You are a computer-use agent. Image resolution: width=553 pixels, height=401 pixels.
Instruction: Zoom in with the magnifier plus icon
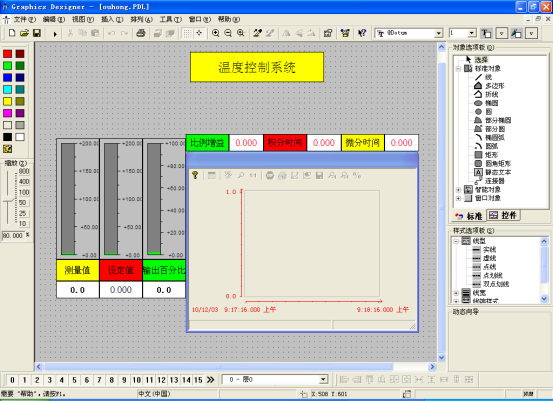pos(215,33)
